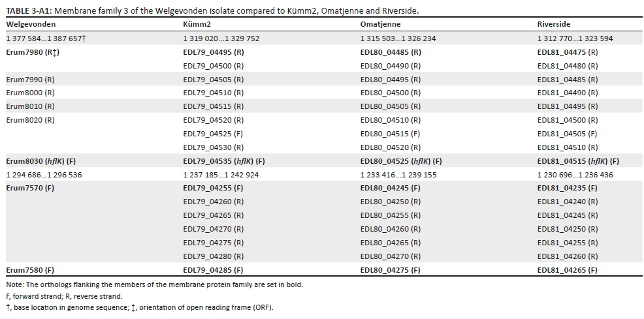Select the Erum7580 (F) cell
The height and width of the screenshot is (319, 644).
click(30, 269)
